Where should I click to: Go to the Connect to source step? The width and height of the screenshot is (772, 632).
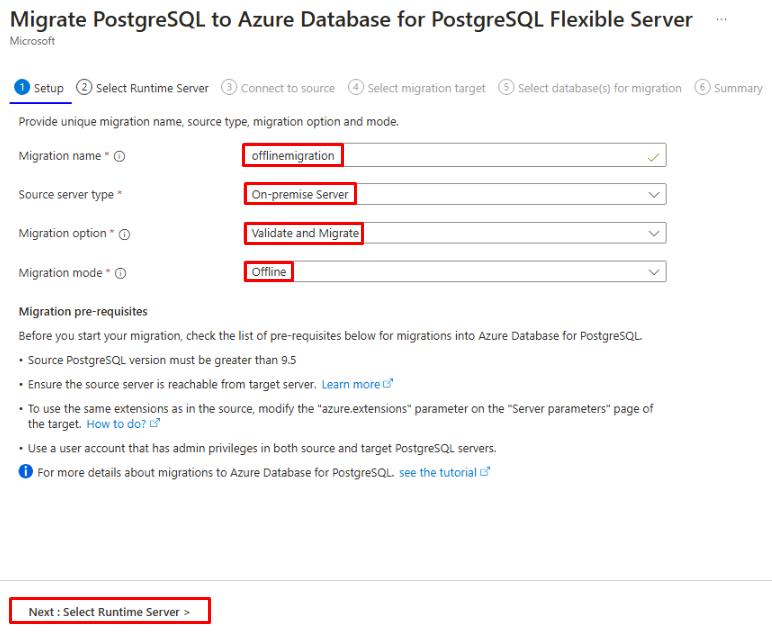[x=278, y=89]
